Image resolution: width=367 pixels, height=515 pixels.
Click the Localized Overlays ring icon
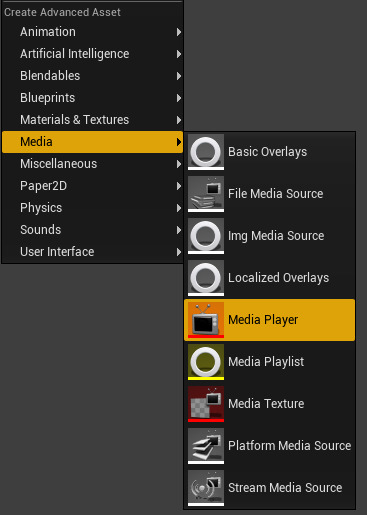click(206, 278)
